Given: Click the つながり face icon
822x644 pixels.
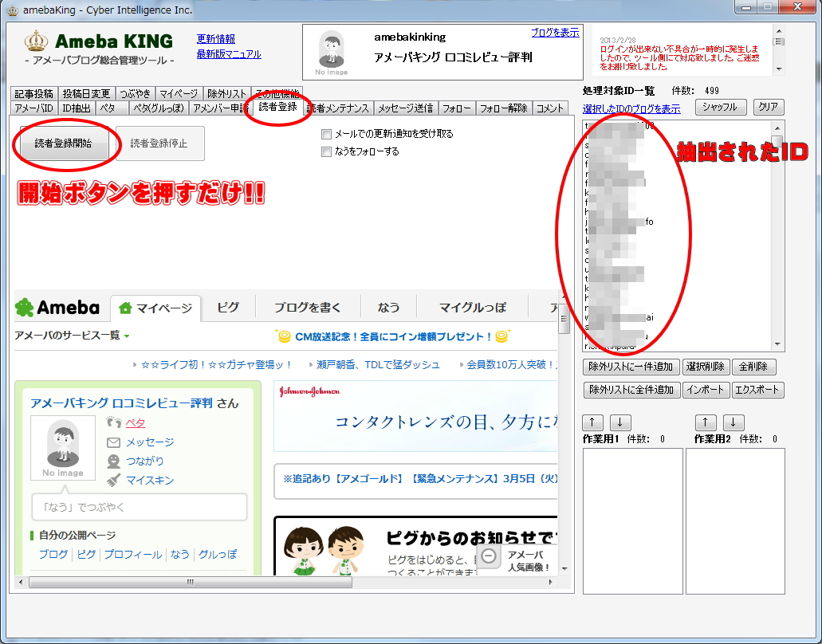Looking at the screenshot, I should [x=113, y=461].
